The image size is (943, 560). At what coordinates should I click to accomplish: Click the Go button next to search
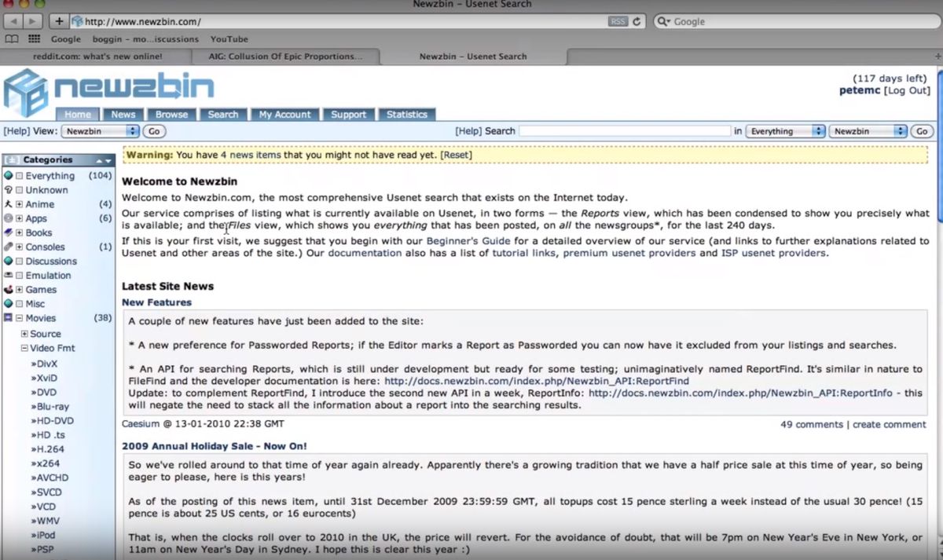tap(922, 131)
